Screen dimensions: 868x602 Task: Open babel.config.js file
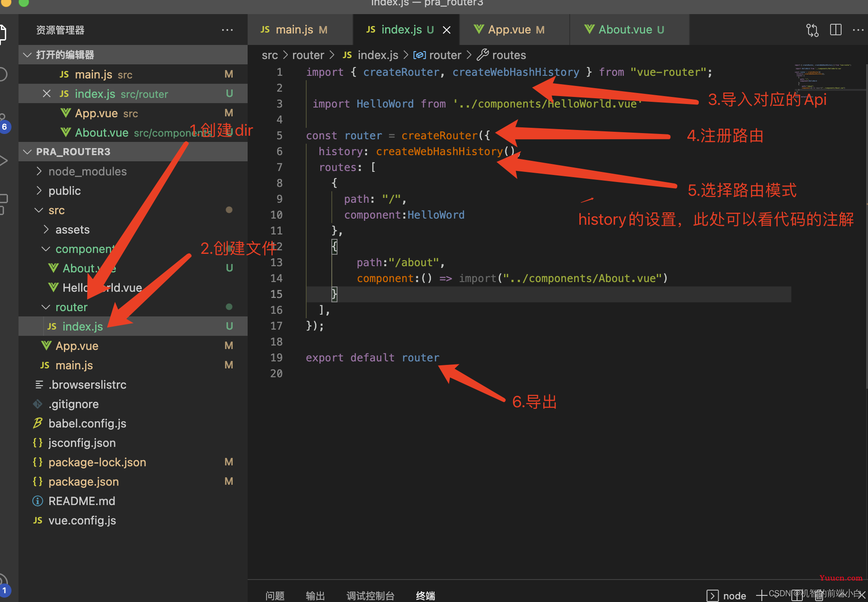tap(133, 424)
